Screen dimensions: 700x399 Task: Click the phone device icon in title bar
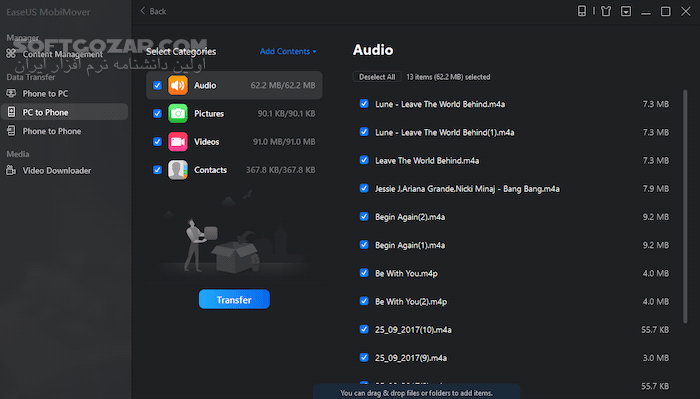click(x=582, y=11)
